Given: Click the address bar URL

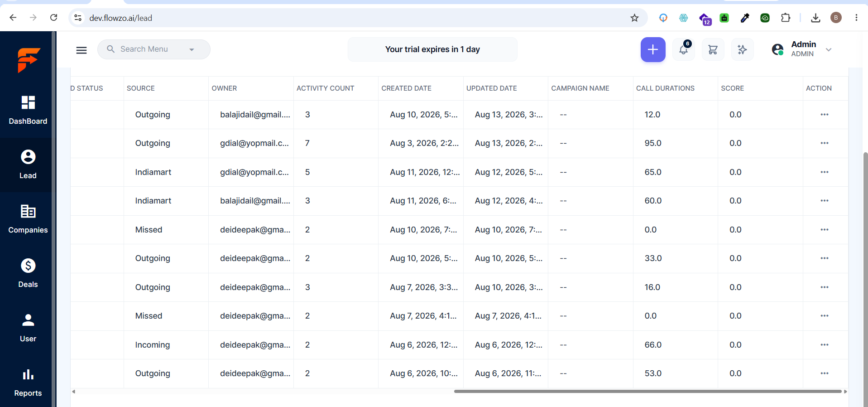Looking at the screenshot, I should [121, 18].
